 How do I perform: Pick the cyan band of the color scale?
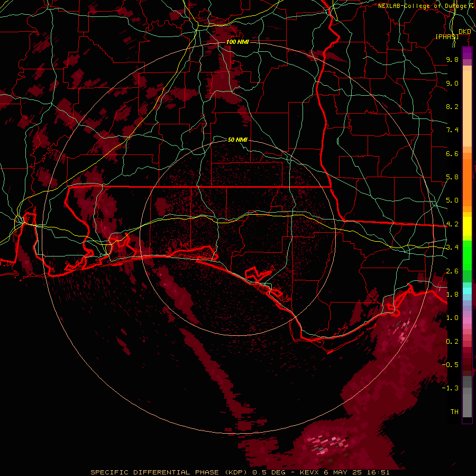pyautogui.click(x=467, y=291)
